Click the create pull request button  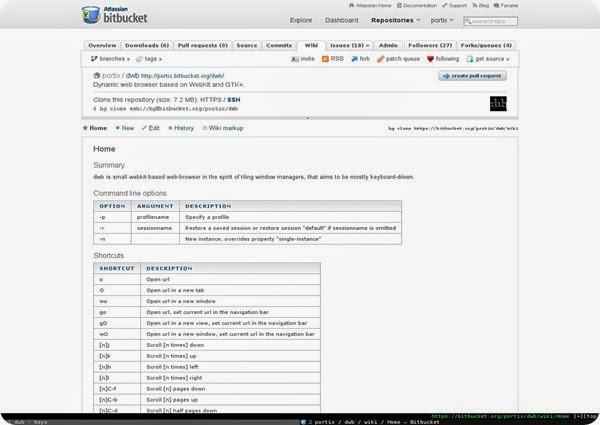click(473, 76)
